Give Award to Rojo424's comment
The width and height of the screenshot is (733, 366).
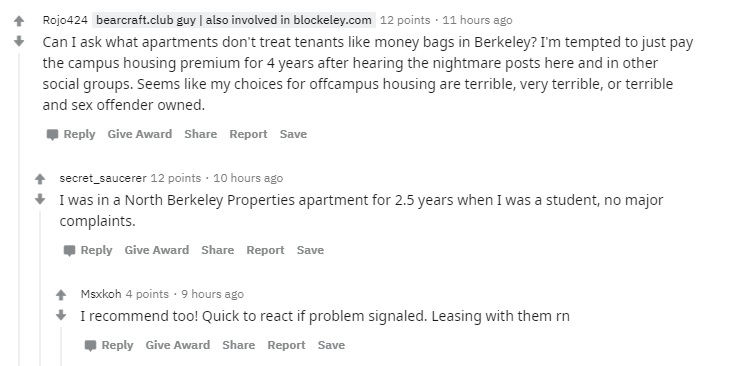140,134
